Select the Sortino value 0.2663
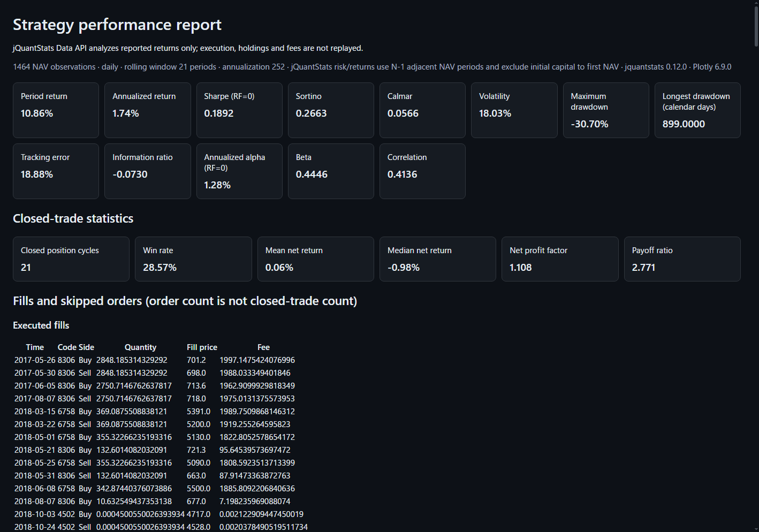 point(311,113)
